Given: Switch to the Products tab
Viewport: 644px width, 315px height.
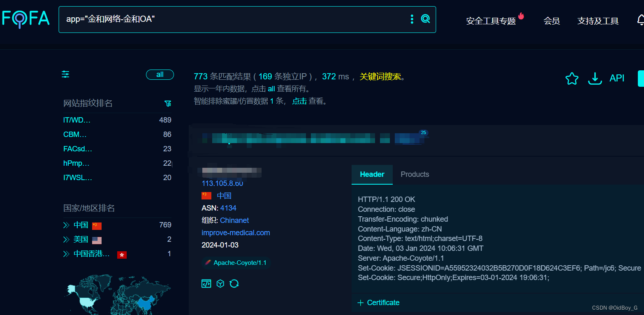Looking at the screenshot, I should tap(415, 174).
